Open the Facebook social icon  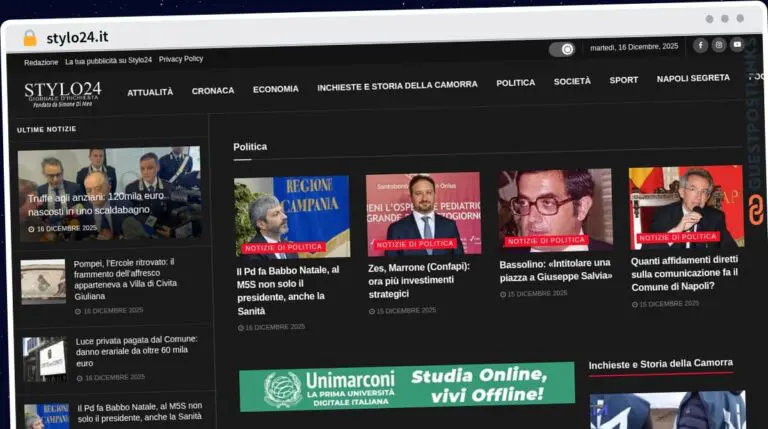point(700,45)
